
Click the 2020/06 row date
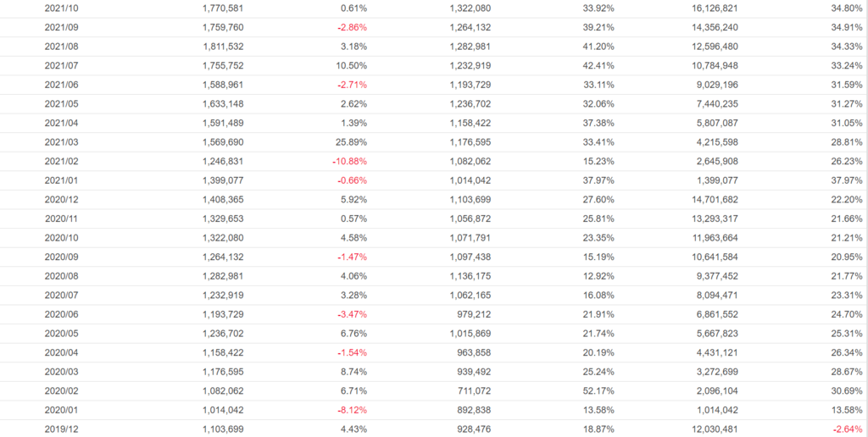[x=61, y=315]
